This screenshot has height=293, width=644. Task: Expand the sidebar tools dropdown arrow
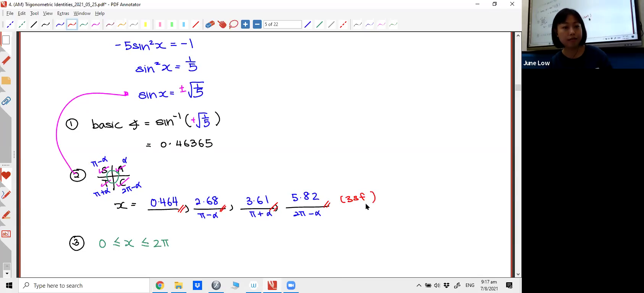click(x=6, y=274)
